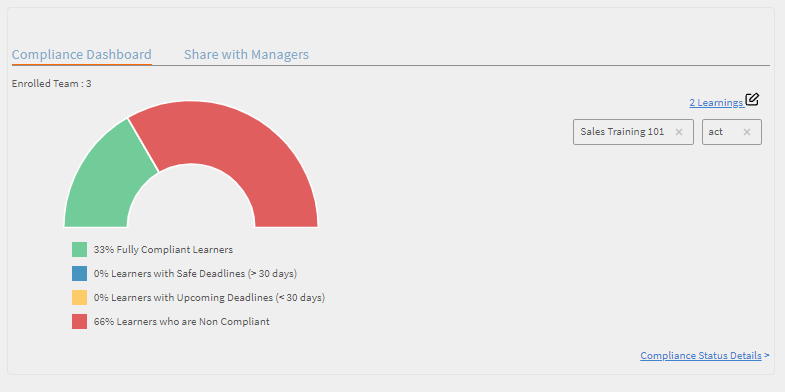Click the yellow Upcoming Deadlines legend swatch
This screenshot has width=785, height=392.
coord(79,297)
